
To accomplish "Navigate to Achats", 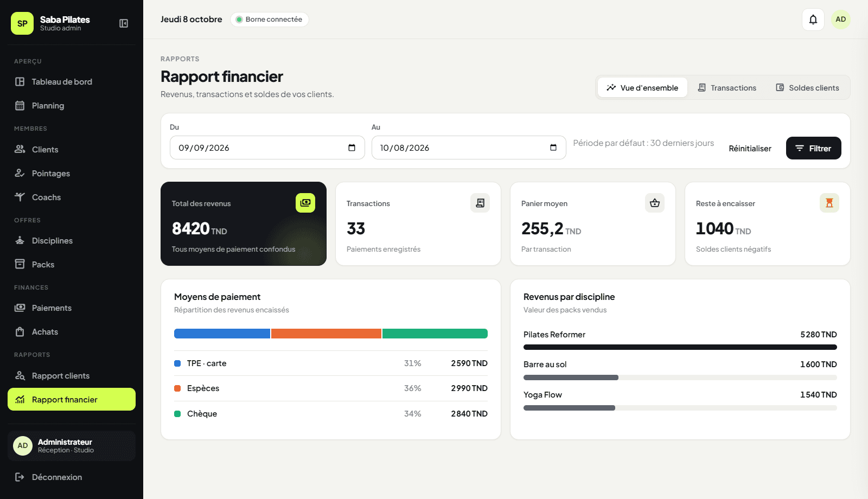I will click(x=72, y=331).
